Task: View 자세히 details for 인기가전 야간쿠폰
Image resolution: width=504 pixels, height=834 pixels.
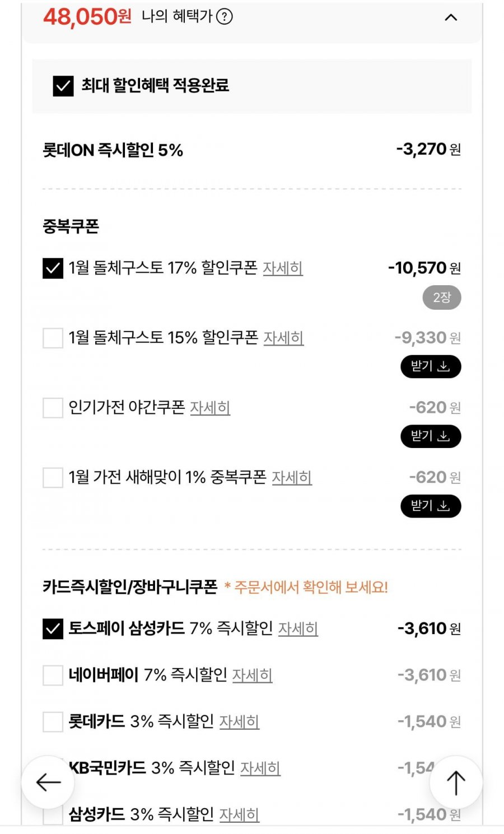Action: 210,408
